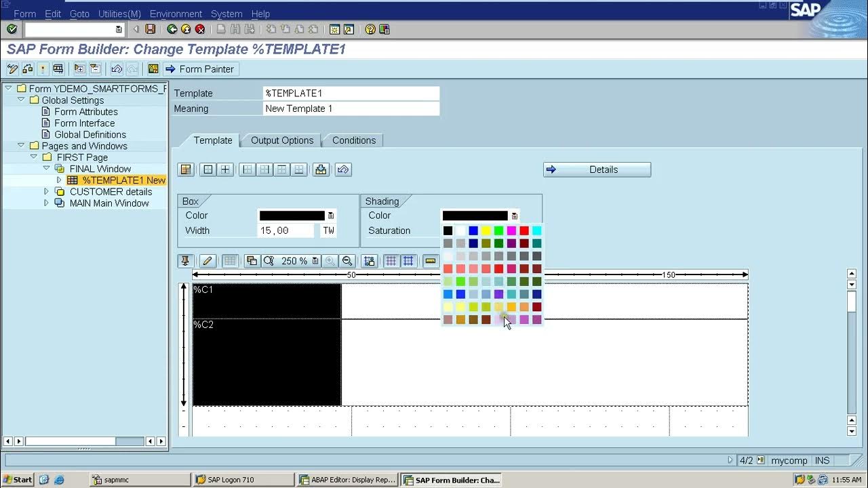
Task: Click the Zoom out magnifier icon
Action: click(347, 261)
